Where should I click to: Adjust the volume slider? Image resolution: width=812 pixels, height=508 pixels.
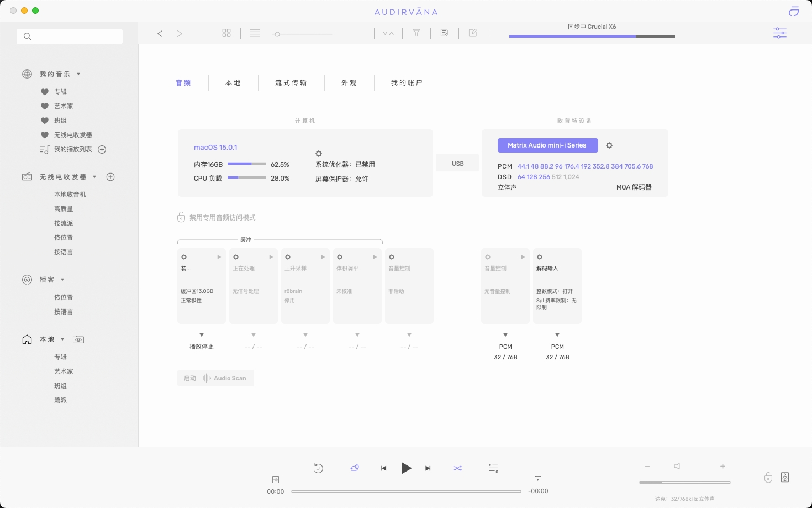(685, 483)
